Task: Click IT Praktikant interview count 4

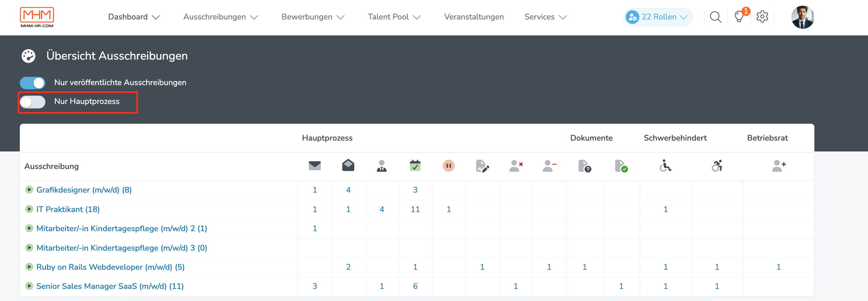Action: [x=381, y=210]
